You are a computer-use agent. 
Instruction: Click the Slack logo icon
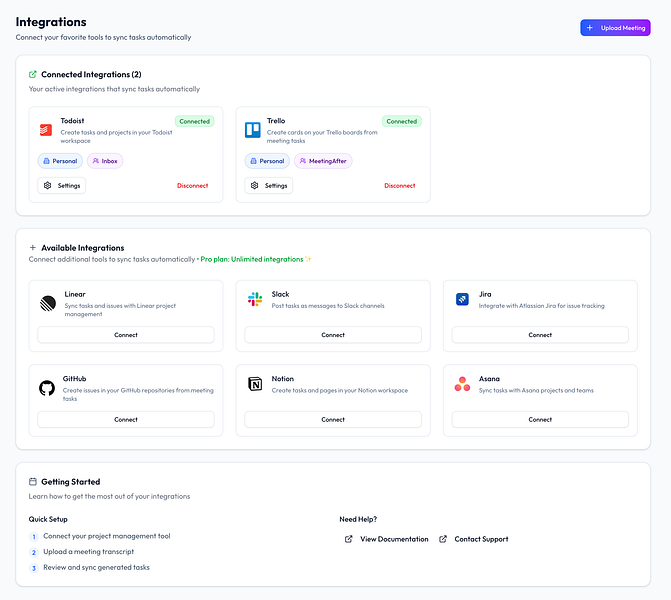pos(255,299)
